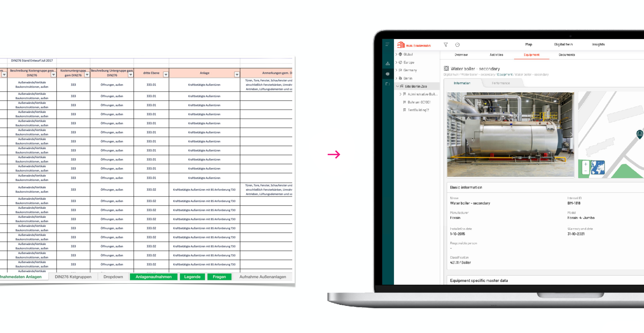Click the Model value Forain-4-Jumbo
Screen dimensions: 644x333
coord(581,218)
